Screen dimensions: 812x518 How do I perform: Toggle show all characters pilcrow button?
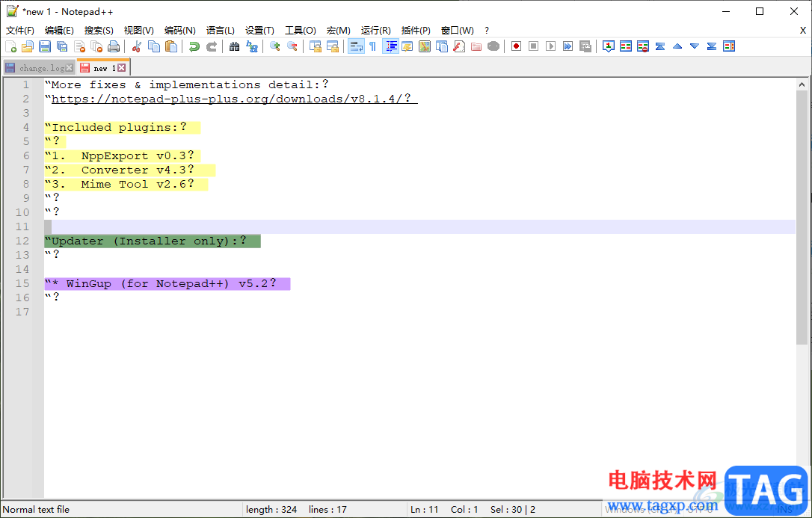click(373, 46)
